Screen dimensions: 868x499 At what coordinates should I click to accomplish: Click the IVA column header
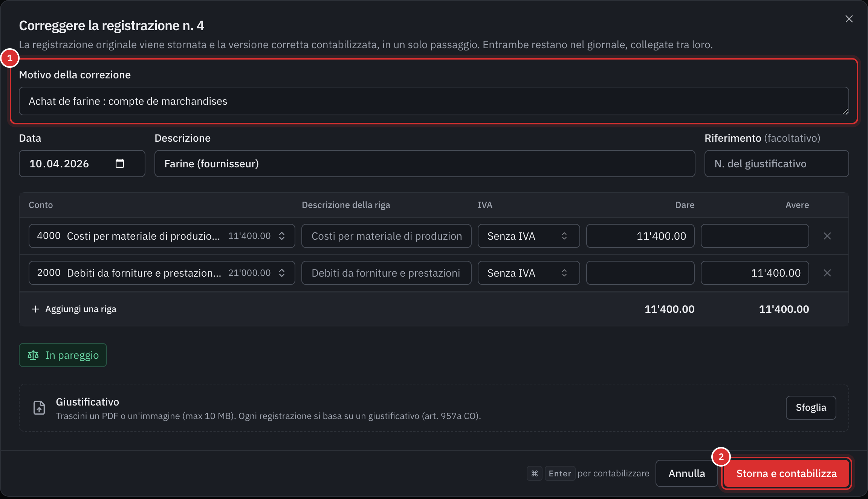[485, 205]
